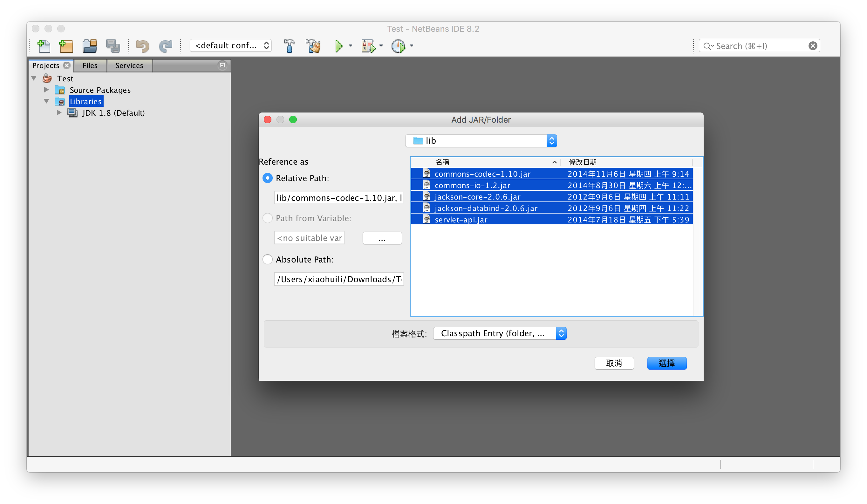This screenshot has width=867, height=504.
Task: Close the Add JAR/Folder dialog window
Action: click(x=268, y=119)
